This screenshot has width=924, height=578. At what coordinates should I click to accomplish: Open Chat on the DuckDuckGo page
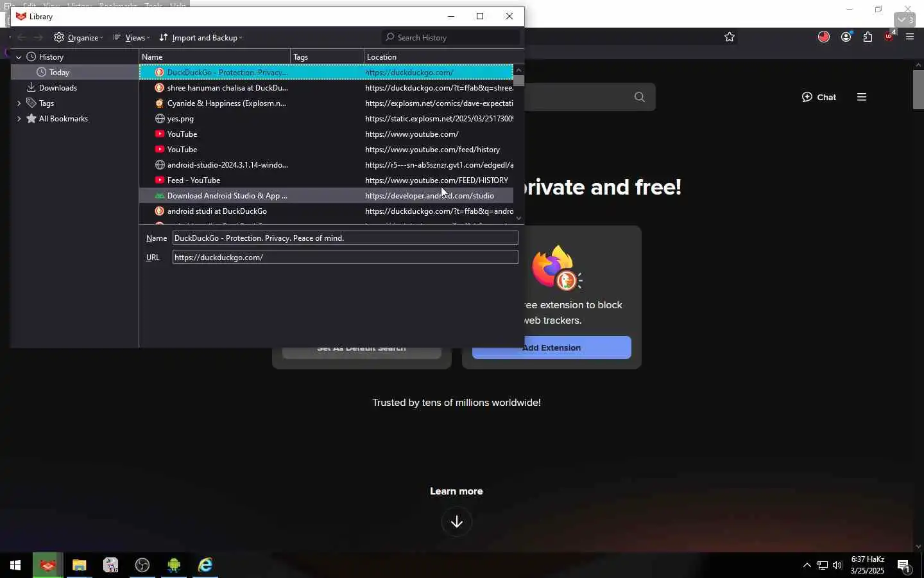pos(819,98)
